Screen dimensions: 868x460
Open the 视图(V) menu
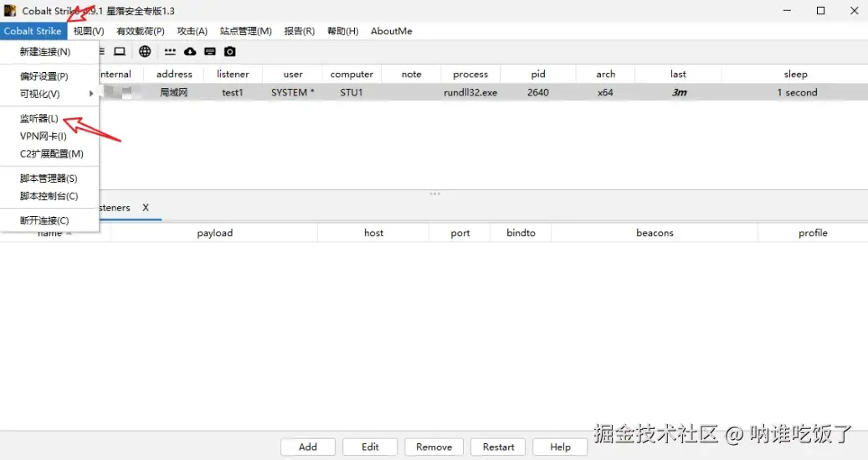pyautogui.click(x=89, y=31)
